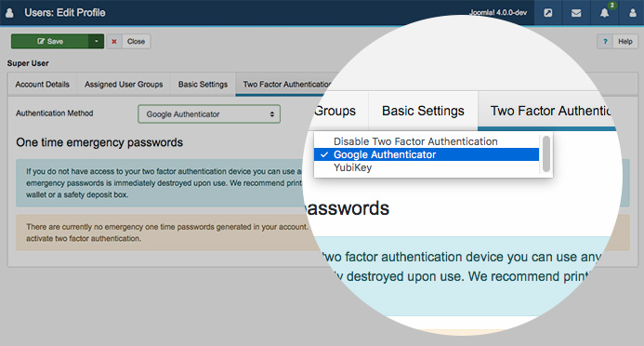Select the Two Factor Authentication tab
The height and width of the screenshot is (346, 644).
[x=286, y=85]
